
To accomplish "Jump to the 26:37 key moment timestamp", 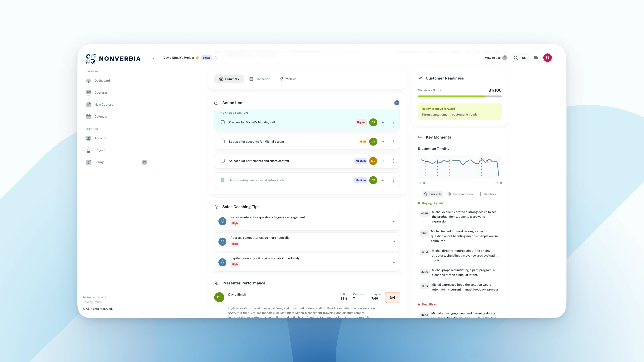I will (425, 252).
